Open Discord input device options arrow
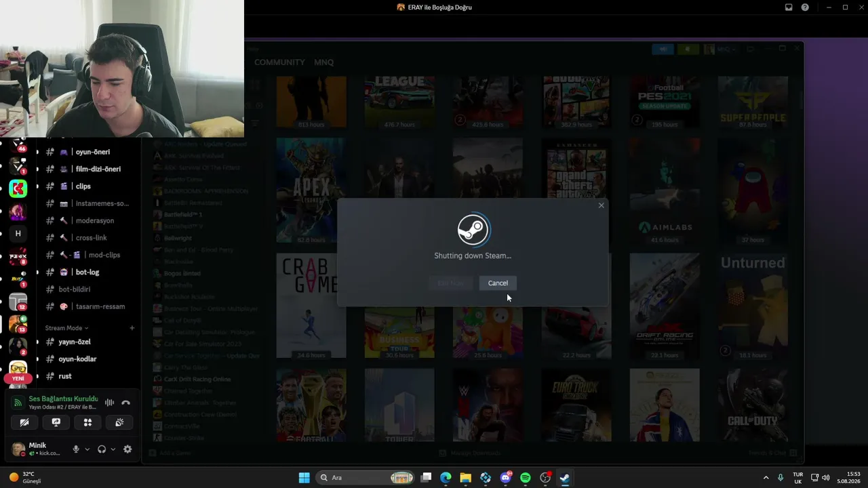Screen dimensions: 868x488 coord(87,449)
